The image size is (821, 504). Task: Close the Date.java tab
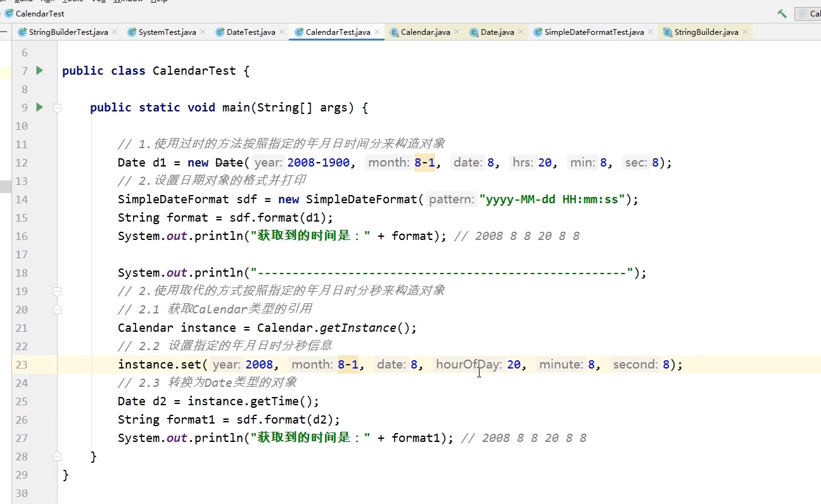pos(521,32)
